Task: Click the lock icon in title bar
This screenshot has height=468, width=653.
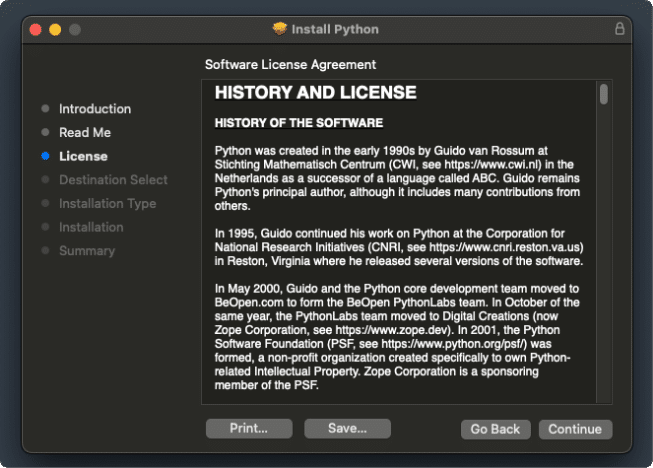Action: tap(620, 29)
